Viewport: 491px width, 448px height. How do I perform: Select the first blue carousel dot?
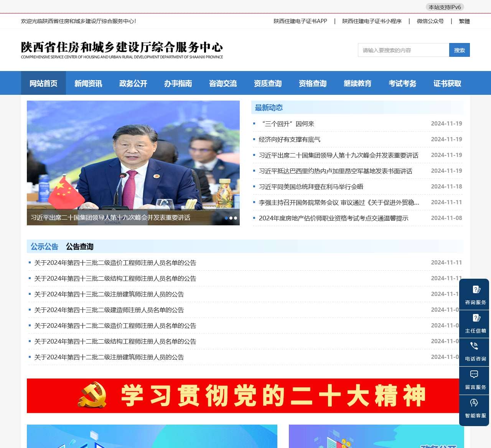pyautogui.click(x=226, y=218)
